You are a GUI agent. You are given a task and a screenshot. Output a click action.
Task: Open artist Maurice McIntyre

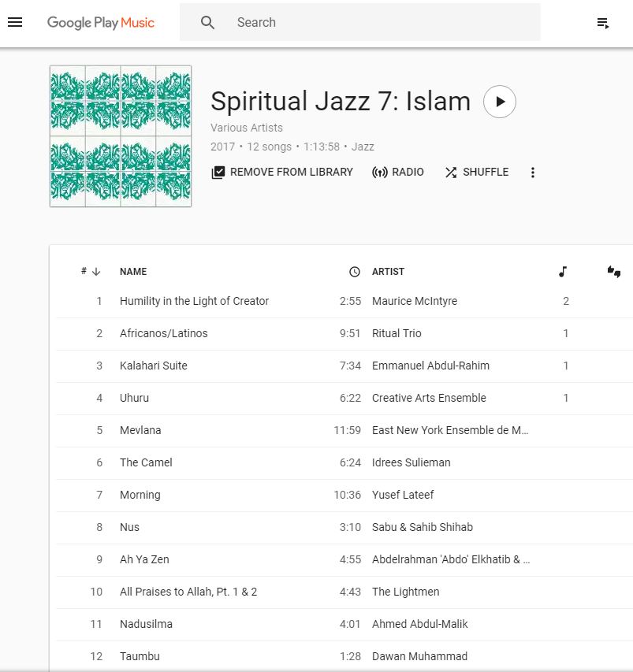click(415, 301)
